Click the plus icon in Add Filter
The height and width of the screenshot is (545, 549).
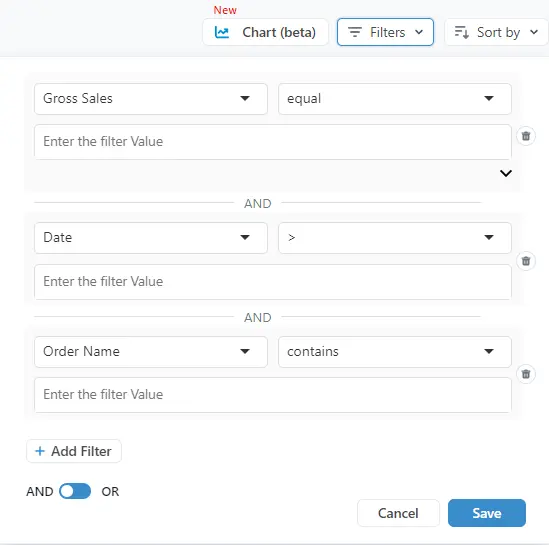(40, 451)
